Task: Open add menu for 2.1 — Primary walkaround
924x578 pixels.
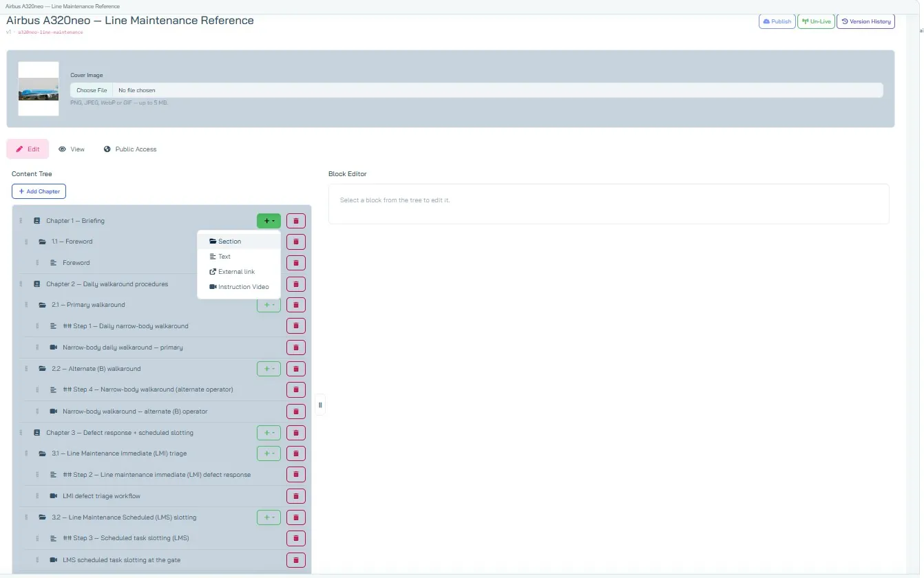Action: 269,305
